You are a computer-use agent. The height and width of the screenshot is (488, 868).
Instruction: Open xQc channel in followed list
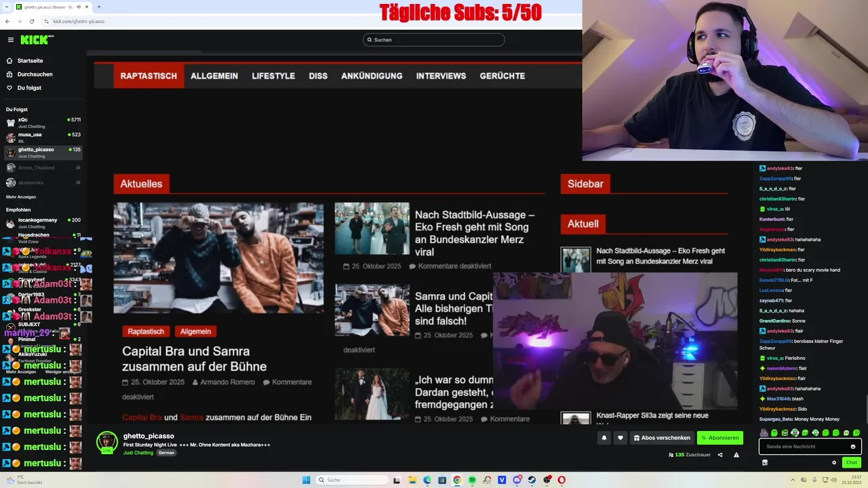(43, 123)
